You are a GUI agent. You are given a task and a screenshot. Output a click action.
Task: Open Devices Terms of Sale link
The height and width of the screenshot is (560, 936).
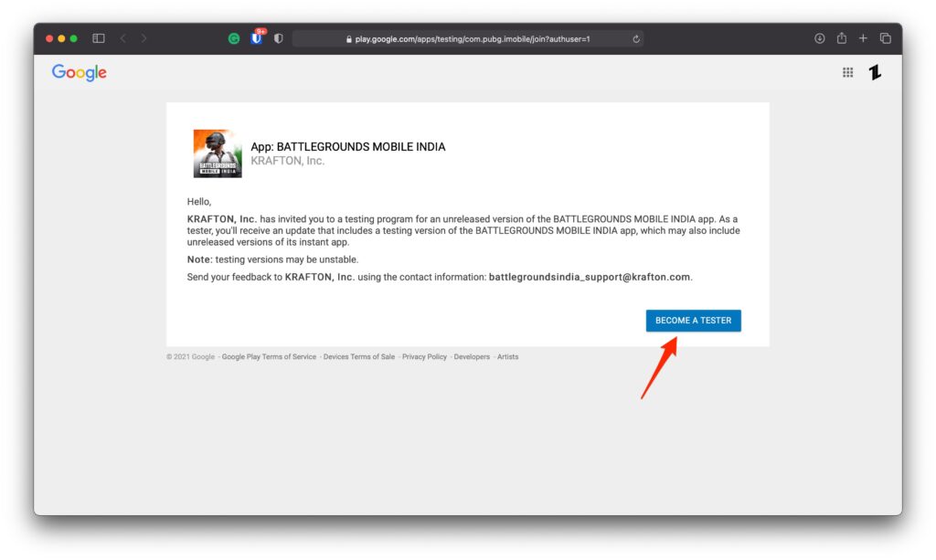(x=358, y=356)
